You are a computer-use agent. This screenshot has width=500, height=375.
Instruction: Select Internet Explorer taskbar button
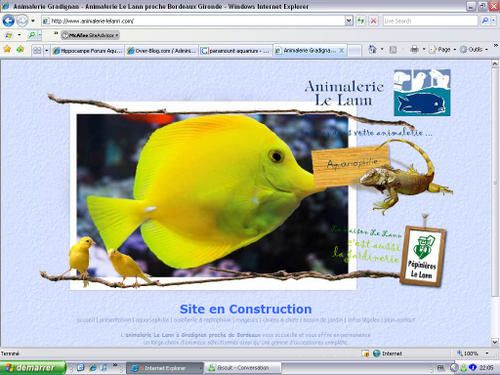165,368
